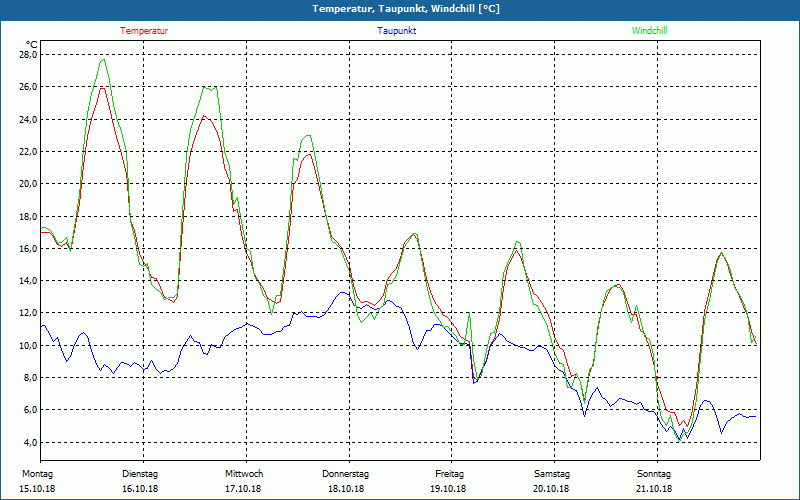Click the 26,0 y-axis value
The image size is (800, 500).
point(29,87)
